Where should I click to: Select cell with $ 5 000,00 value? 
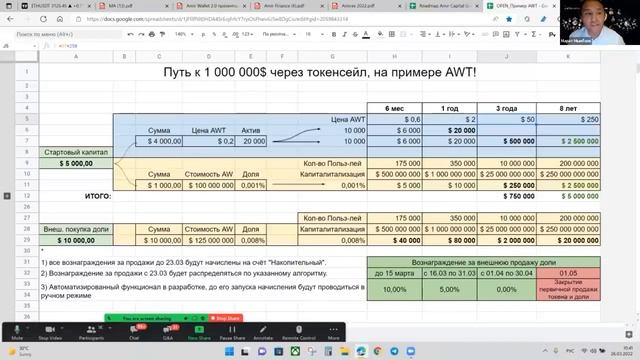click(76, 163)
